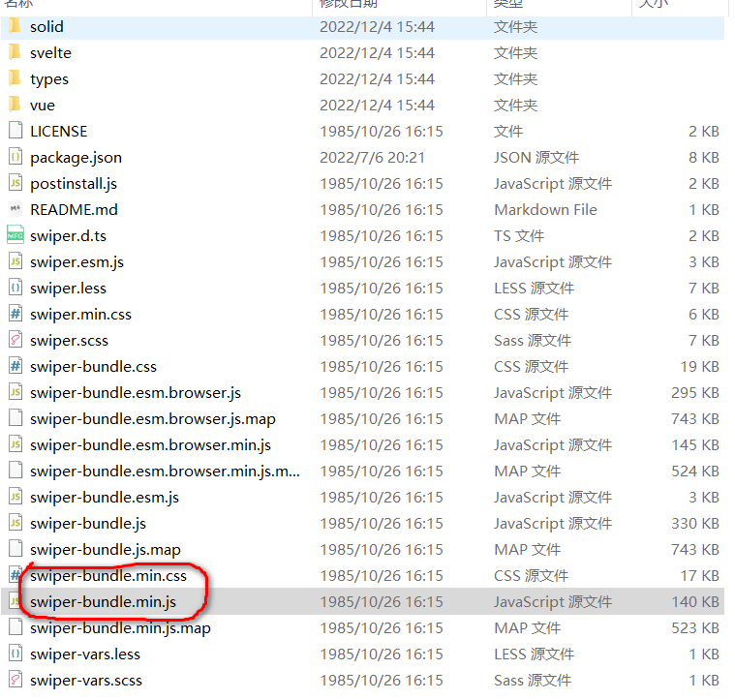
Task: Select the swiper-bundle.esm.js JS icon
Action: pos(15,496)
